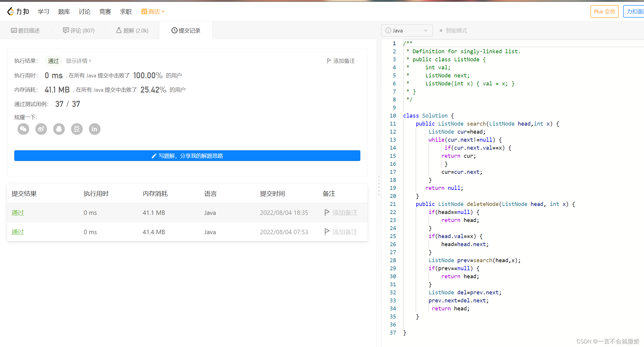Expand 显示详情 to view execution details
Screen dimensions: 644x347
pyautogui.click(x=78, y=61)
